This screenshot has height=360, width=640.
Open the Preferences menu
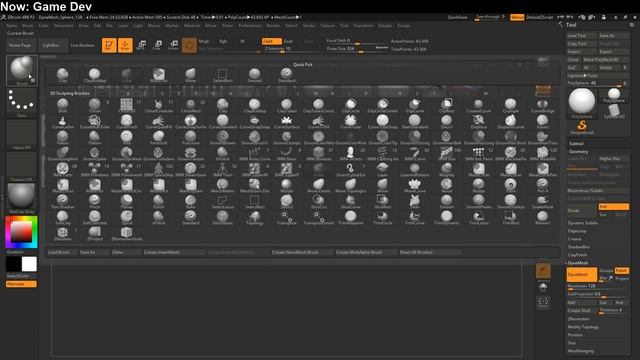[x=250, y=26]
